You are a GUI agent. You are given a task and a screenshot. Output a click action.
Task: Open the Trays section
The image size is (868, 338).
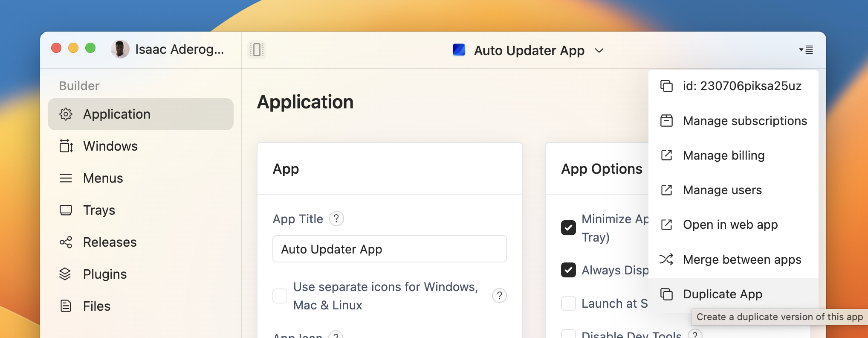click(141, 210)
